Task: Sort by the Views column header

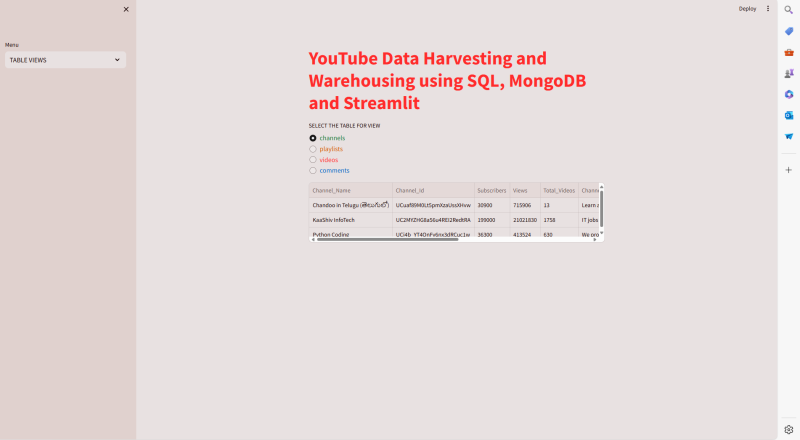Action: point(525,190)
